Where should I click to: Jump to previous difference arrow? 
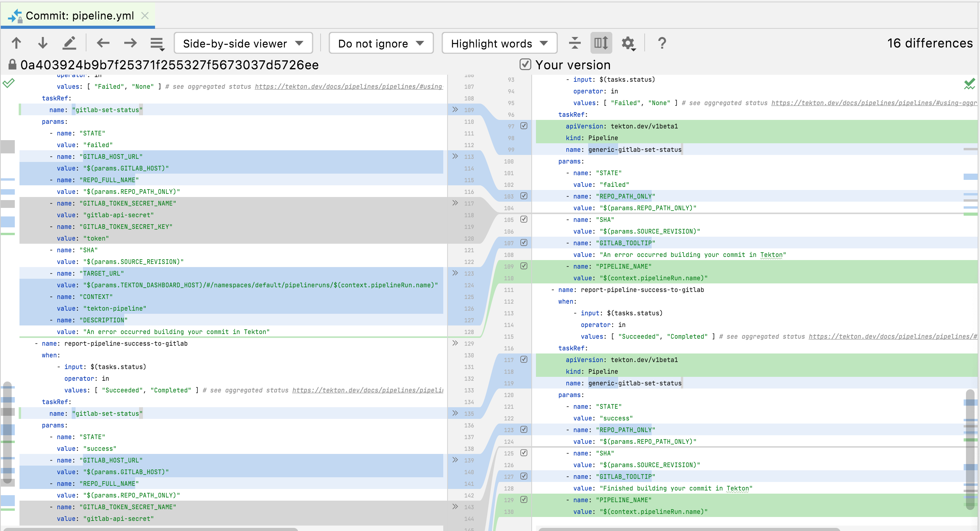pyautogui.click(x=16, y=43)
